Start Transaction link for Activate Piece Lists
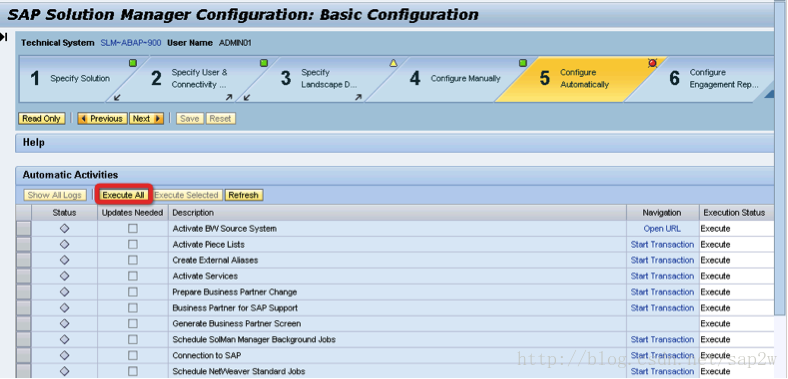 tap(662, 244)
